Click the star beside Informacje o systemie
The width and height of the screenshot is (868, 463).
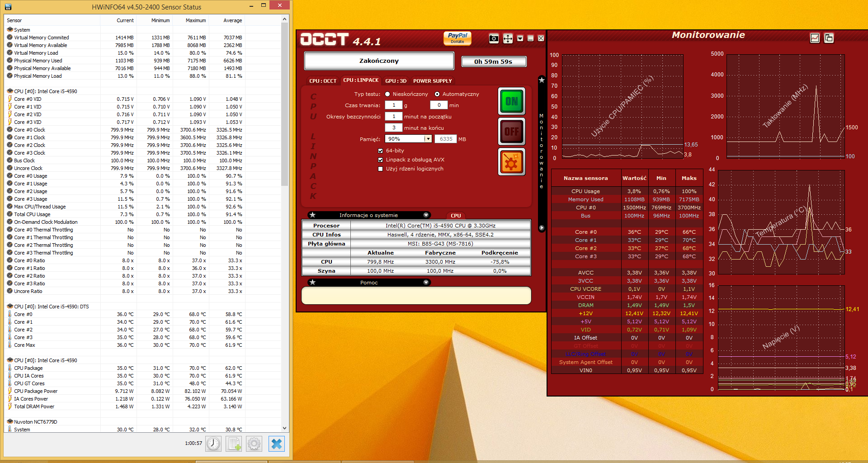click(x=312, y=215)
